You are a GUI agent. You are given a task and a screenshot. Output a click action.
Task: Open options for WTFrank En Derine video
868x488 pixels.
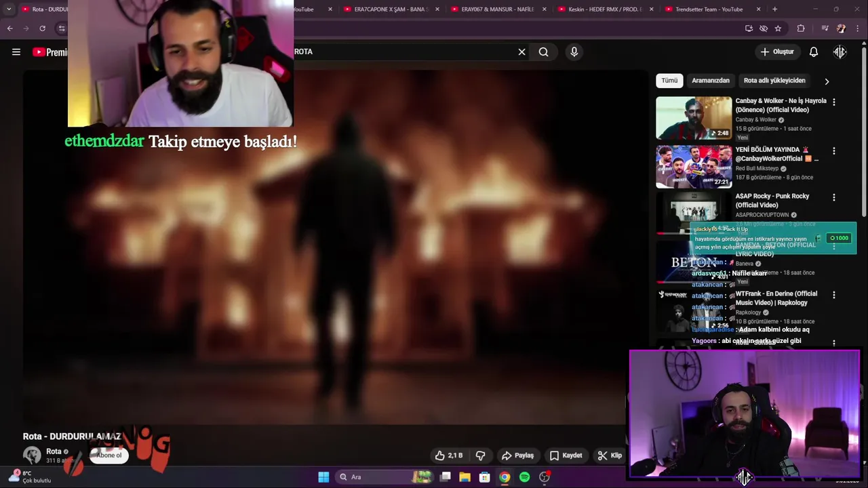point(834,295)
